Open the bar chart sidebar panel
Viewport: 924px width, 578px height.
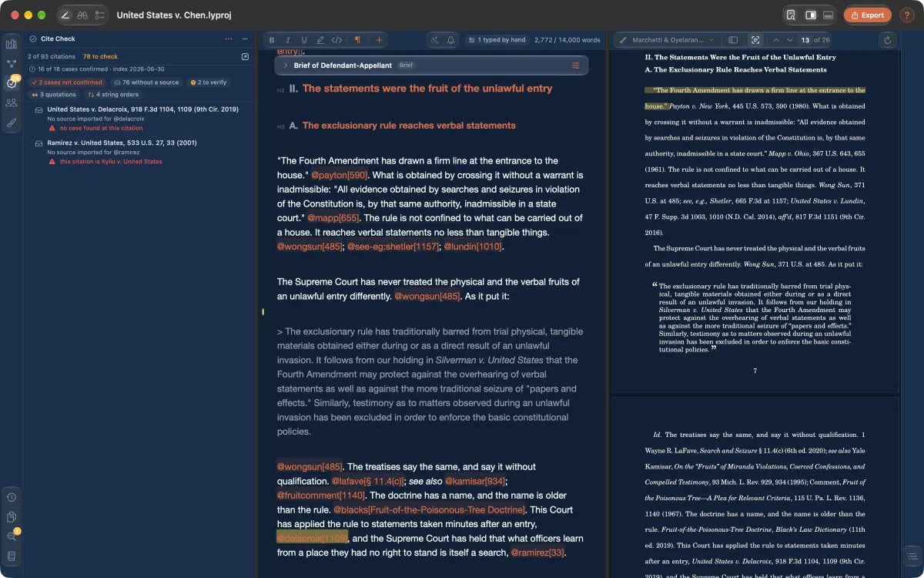point(12,44)
